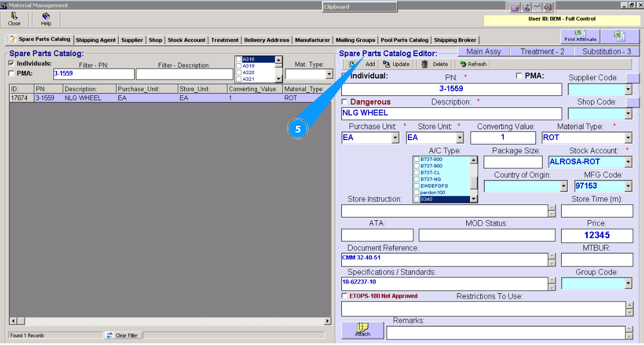Image resolution: width=644 pixels, height=345 pixels.
Task: Click the A/C Type list scroll-down arrow
Action: (x=473, y=199)
